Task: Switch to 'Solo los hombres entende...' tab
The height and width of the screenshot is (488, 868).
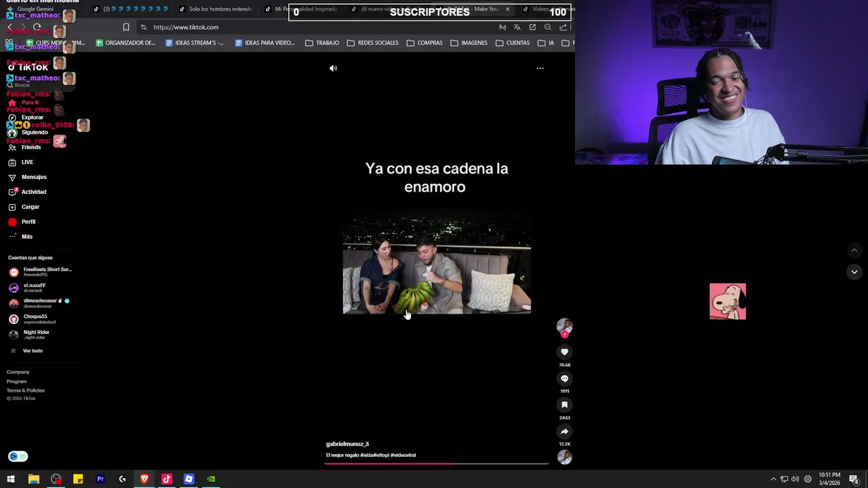Action: tap(216, 9)
